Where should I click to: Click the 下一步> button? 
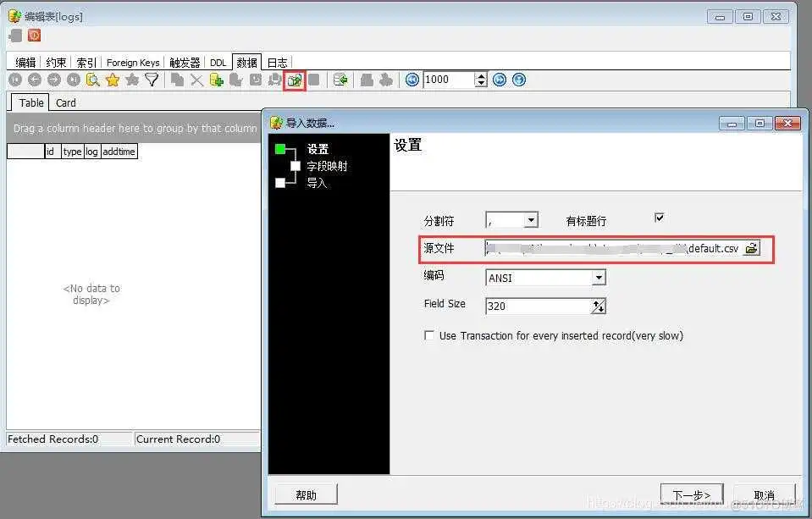[692, 495]
